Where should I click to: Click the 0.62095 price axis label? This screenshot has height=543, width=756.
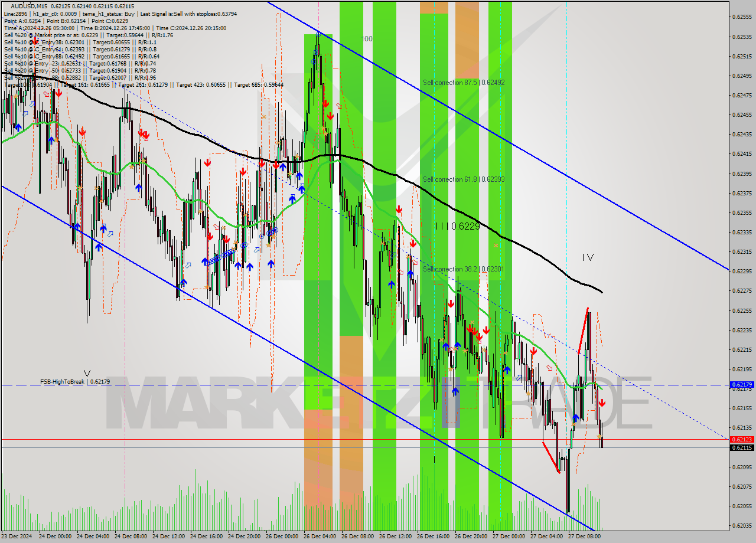[742, 467]
